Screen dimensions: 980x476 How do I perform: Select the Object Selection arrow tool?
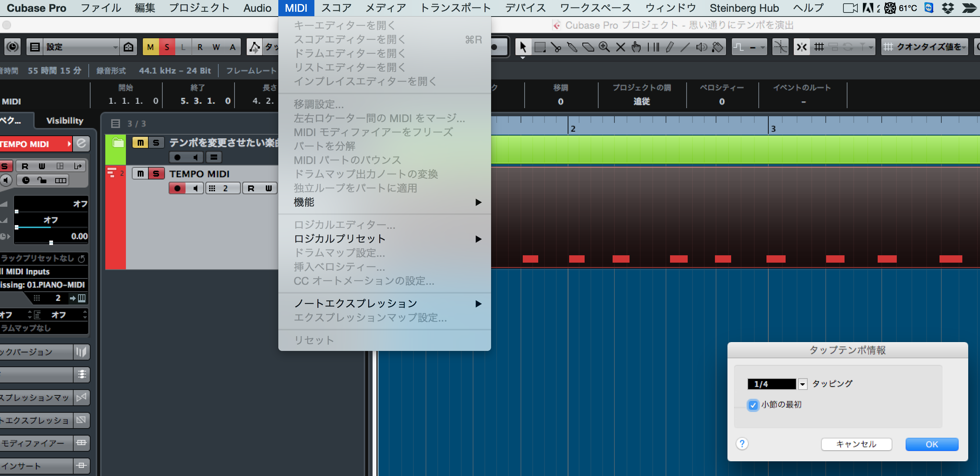click(523, 47)
